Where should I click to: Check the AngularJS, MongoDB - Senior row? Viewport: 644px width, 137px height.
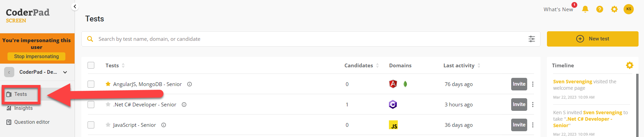(91, 84)
